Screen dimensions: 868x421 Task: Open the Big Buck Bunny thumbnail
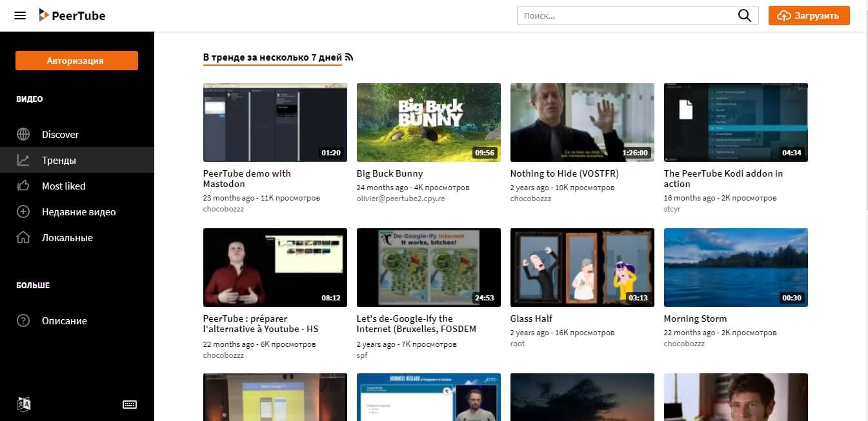tap(429, 122)
